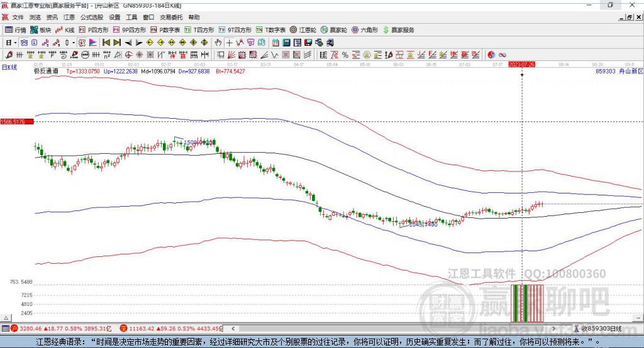Open the 设置 menu
644x348 pixels.
(114, 17)
